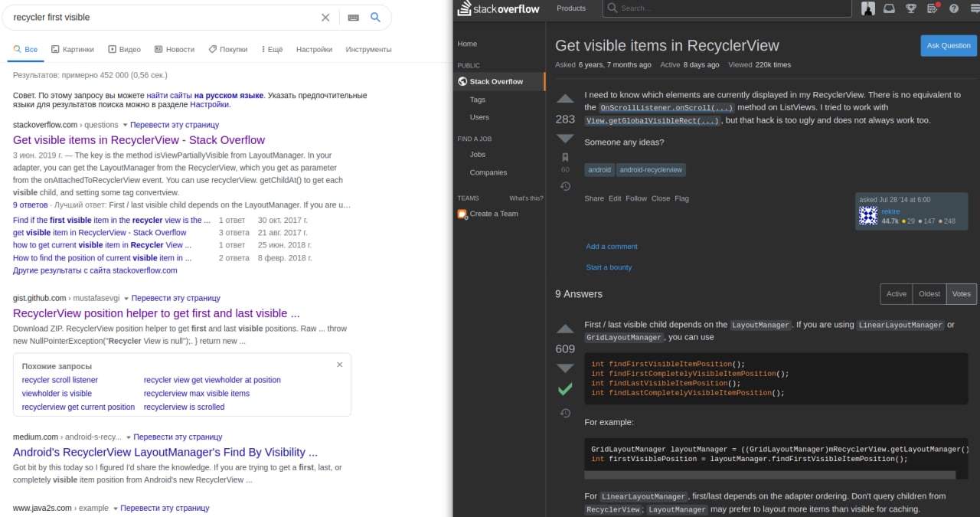Viewport: 980px width, 517px height.
Task: Switch to the Картинки search tab
Action: [x=73, y=49]
